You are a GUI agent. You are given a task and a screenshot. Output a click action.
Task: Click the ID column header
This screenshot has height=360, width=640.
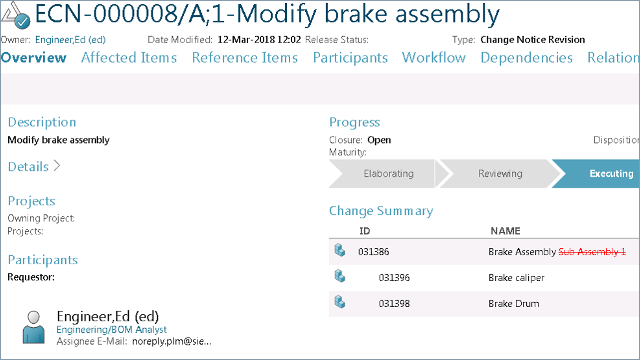(x=364, y=231)
